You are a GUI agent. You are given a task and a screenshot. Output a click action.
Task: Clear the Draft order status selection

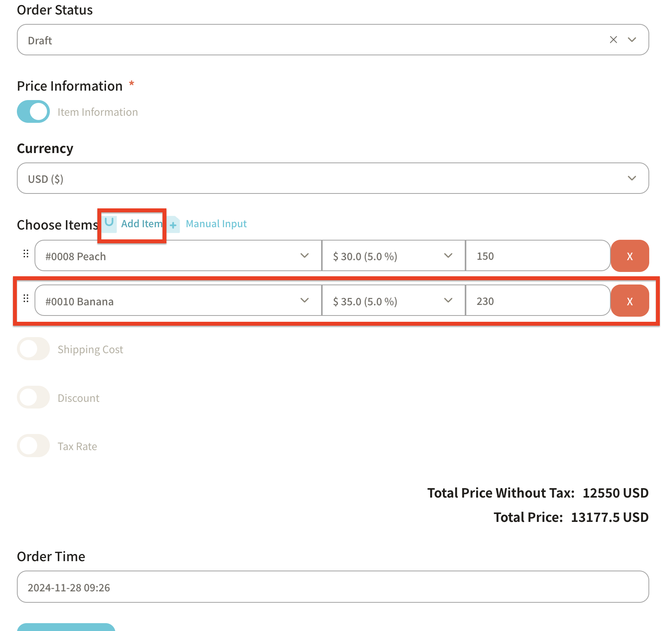click(x=613, y=40)
